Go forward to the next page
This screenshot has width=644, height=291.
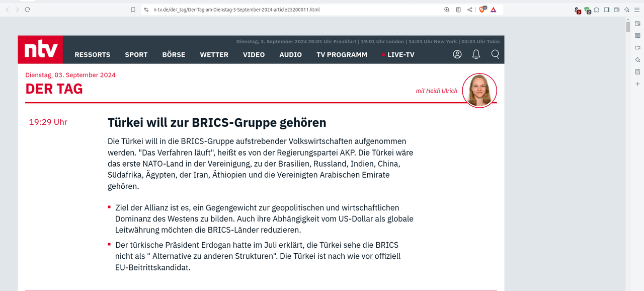coord(17,10)
